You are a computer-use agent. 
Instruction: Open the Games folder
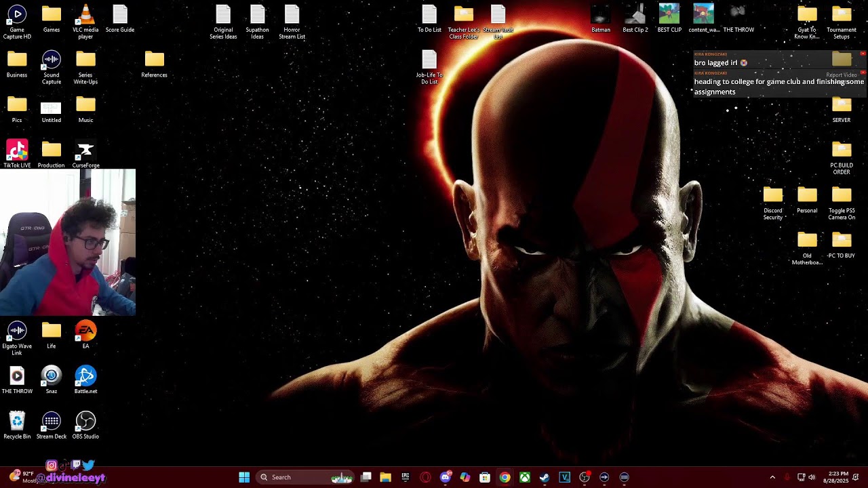point(52,18)
